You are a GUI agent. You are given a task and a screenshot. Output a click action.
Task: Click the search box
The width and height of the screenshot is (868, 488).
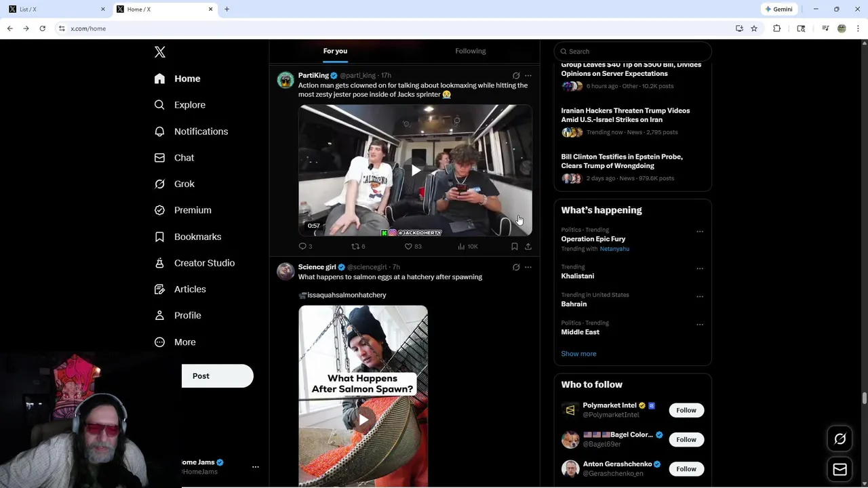pos(632,52)
